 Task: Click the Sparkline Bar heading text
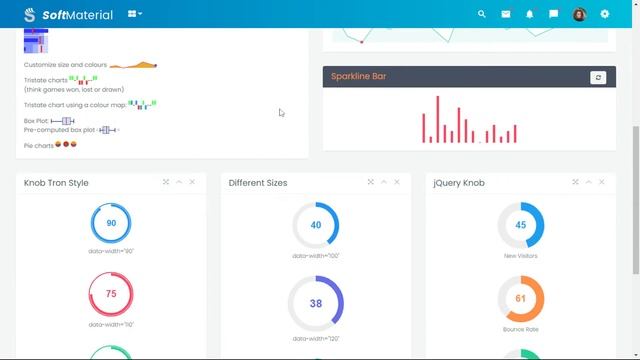pyautogui.click(x=358, y=76)
